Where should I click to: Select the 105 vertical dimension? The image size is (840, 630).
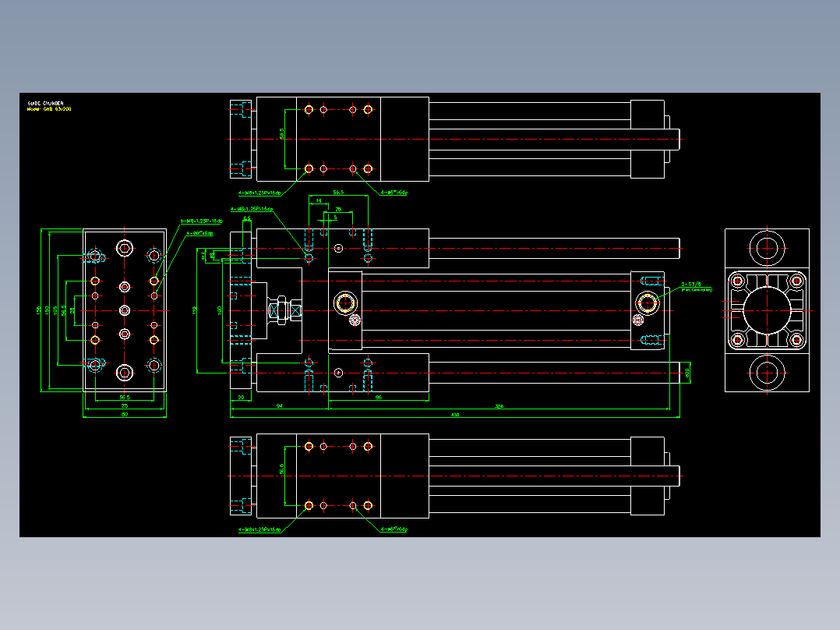pos(55,310)
